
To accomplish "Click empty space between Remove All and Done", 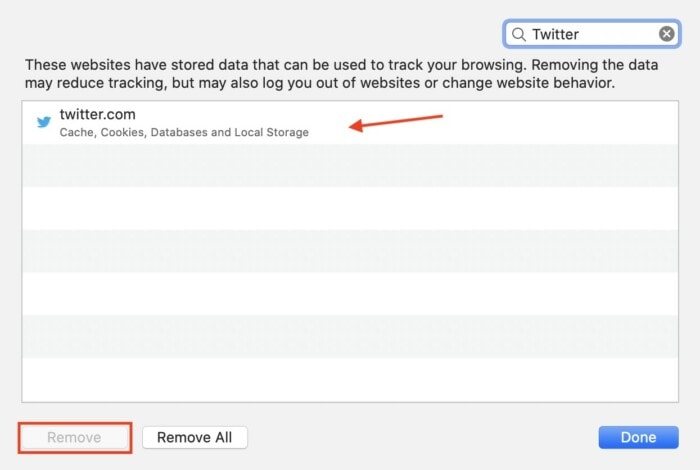I will [x=420, y=437].
